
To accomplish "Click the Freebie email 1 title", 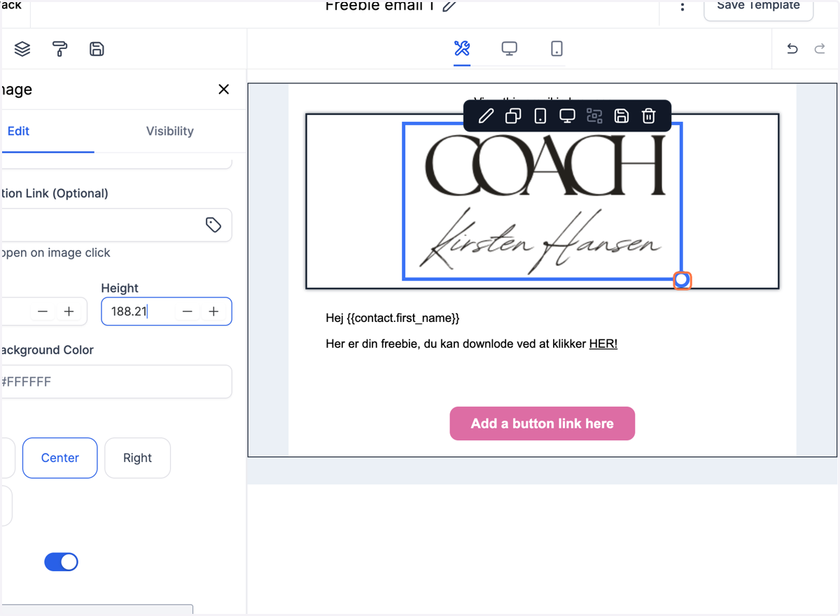I will point(380,6).
